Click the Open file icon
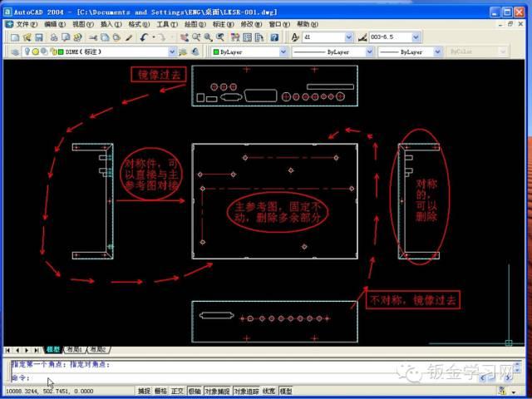Image resolution: width=532 pixels, height=399 pixels. [27, 37]
